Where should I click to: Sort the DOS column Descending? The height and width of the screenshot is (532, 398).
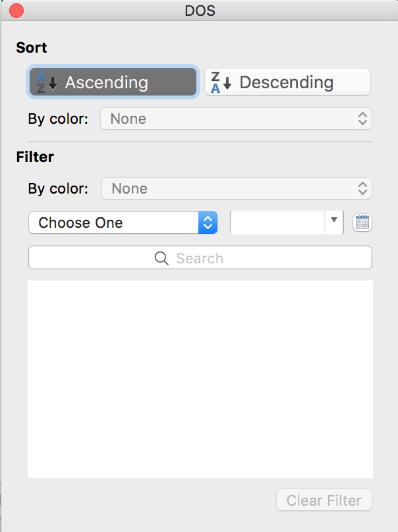(287, 82)
